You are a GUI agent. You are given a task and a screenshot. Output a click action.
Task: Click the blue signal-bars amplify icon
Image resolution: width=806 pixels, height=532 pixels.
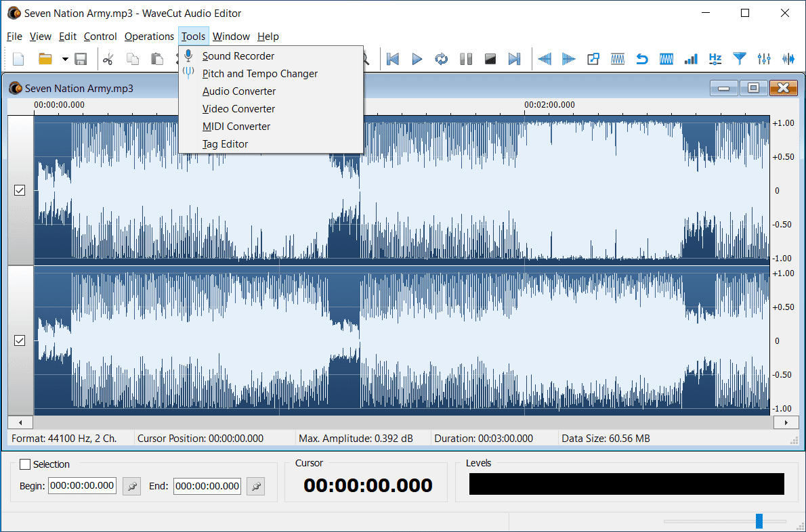click(x=691, y=59)
